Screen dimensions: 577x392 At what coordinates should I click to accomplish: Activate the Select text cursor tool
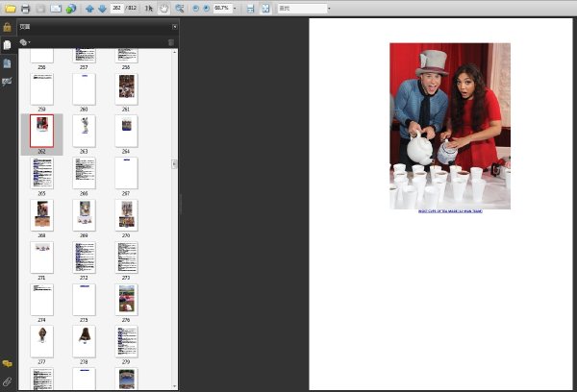149,8
